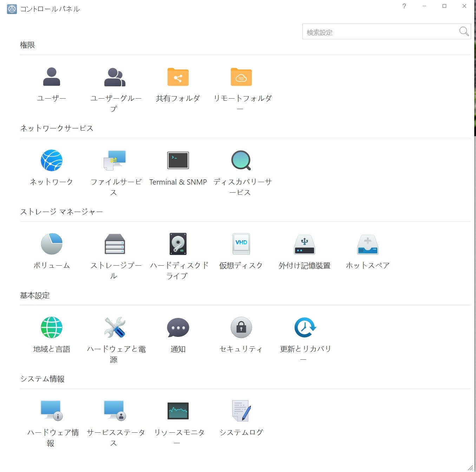Open the ディスカバリーサービス magnifier icon

241,160
